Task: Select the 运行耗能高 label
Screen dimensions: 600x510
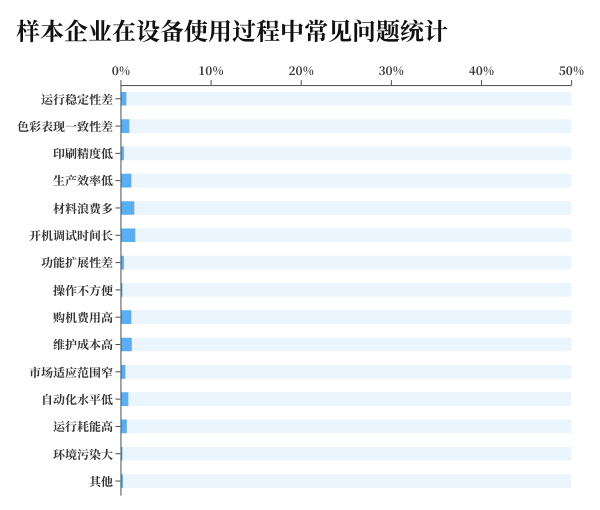Action: click(x=83, y=426)
